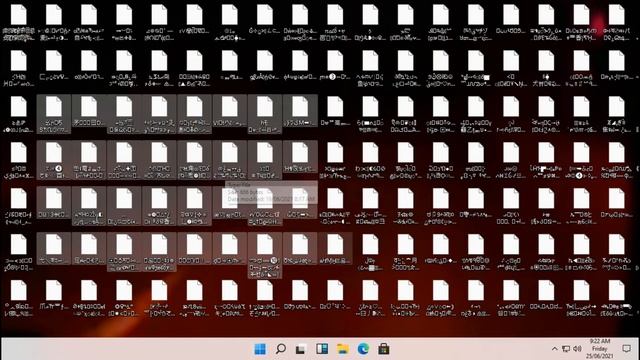Launch Microsoft Edge from taskbar
The height and width of the screenshot is (360, 640).
click(x=363, y=349)
